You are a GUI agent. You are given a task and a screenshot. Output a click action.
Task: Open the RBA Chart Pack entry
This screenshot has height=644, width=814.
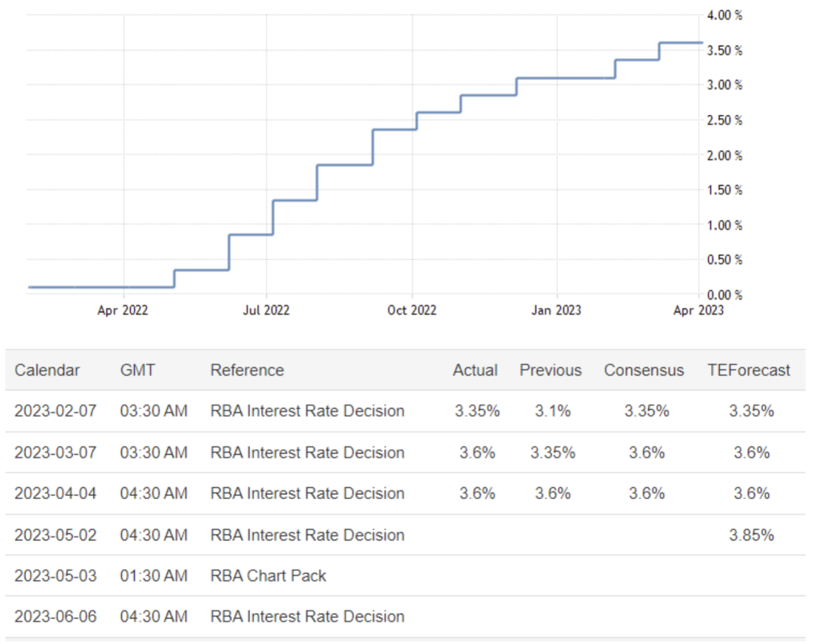point(268,576)
